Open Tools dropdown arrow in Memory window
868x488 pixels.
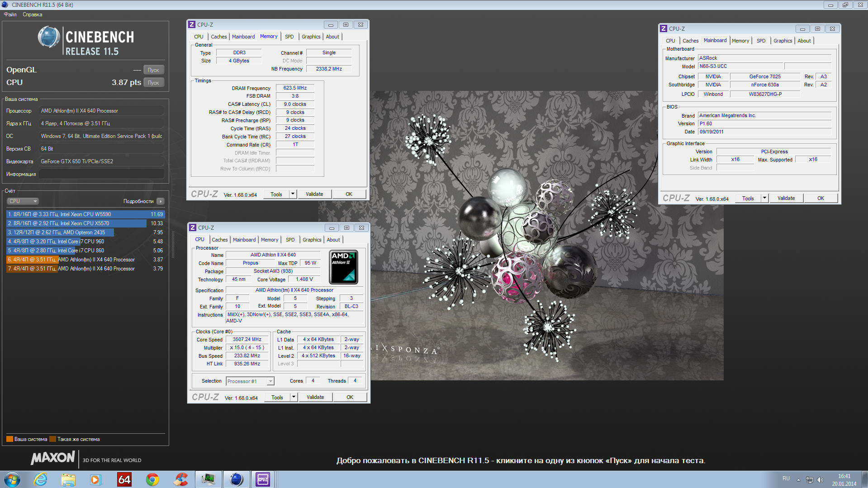tap(293, 194)
